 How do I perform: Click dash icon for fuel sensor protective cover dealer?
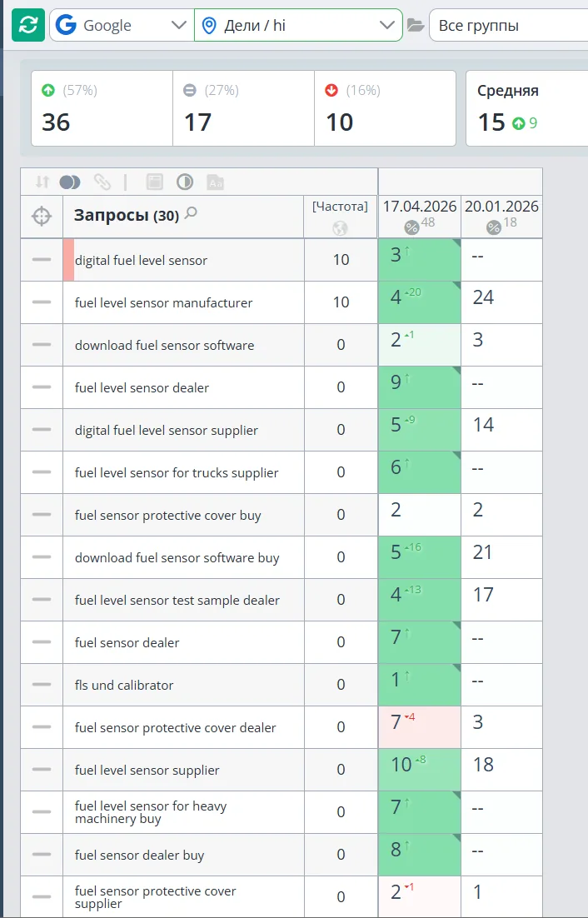pyautogui.click(x=42, y=727)
